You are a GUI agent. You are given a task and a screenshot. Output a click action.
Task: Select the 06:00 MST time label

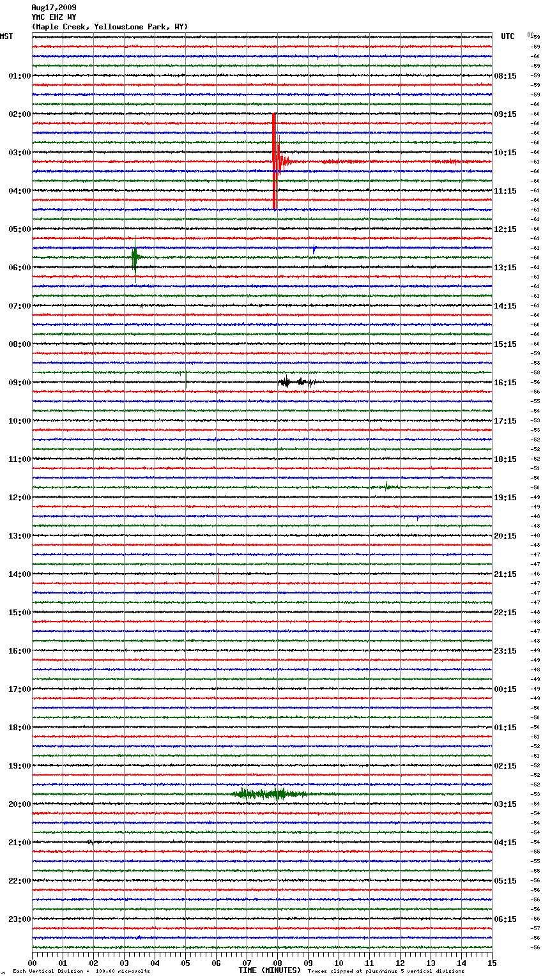pos(20,268)
